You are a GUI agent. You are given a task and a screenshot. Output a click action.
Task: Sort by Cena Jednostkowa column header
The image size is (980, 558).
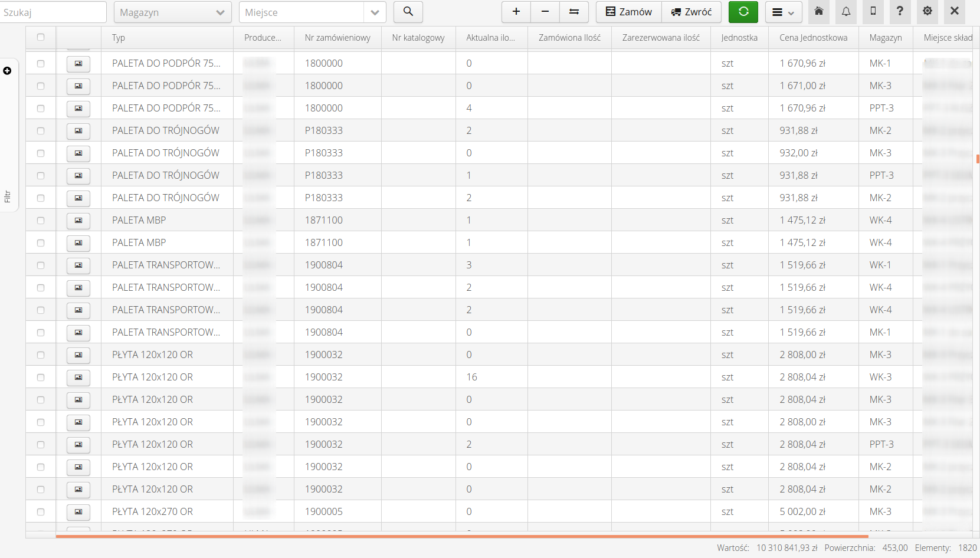pos(813,38)
